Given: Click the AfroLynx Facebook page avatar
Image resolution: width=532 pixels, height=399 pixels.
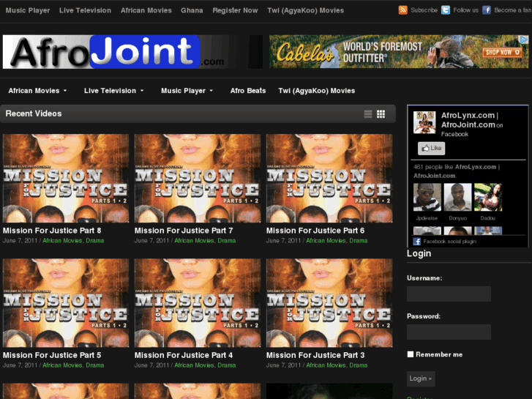Looking at the screenshot, I should [424, 122].
